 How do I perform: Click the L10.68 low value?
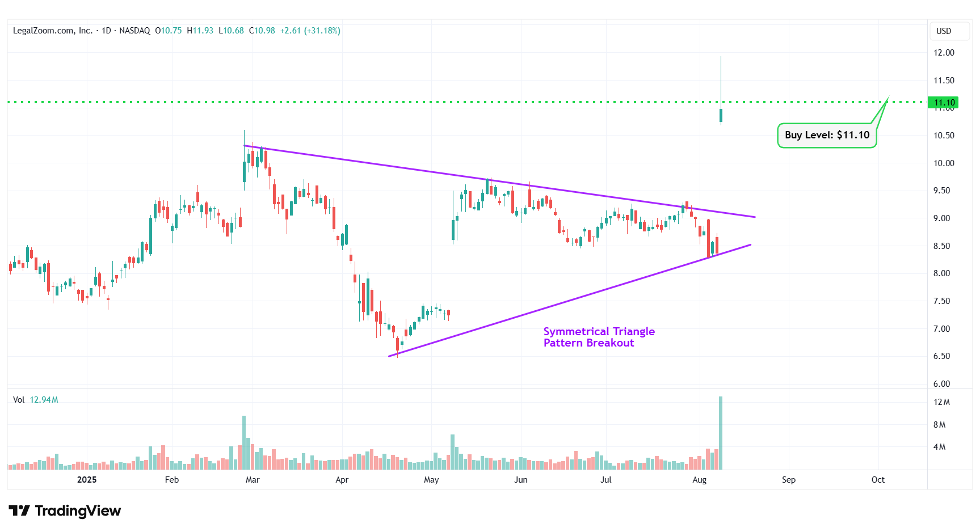pyautogui.click(x=232, y=31)
